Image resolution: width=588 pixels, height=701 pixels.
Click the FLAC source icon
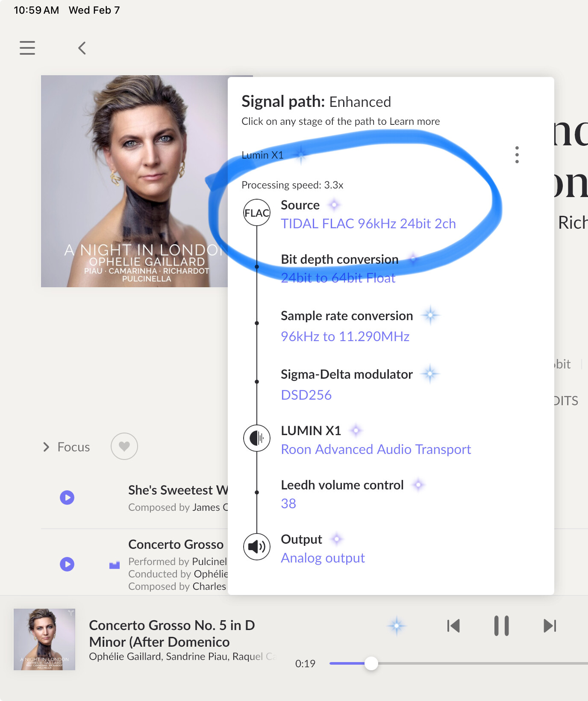[257, 212]
